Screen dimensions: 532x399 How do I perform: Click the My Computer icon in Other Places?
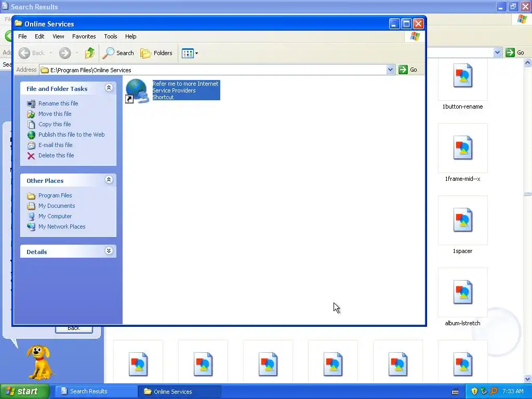(31, 217)
